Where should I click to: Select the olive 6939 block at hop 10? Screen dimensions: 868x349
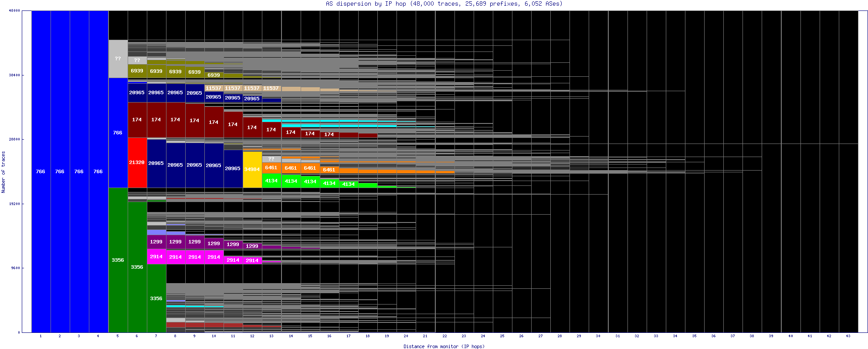[214, 75]
